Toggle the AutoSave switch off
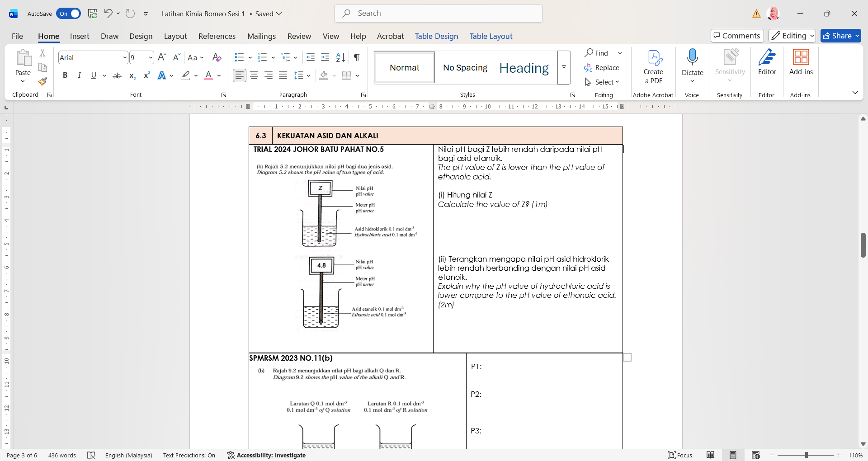 click(68, 14)
